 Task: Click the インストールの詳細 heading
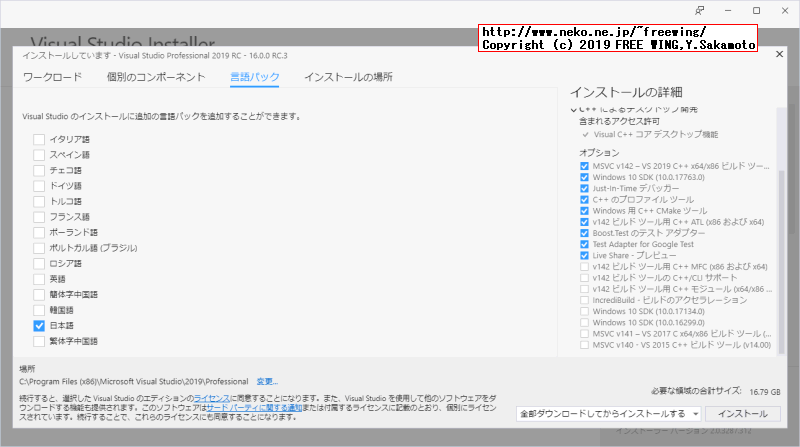pyautogui.click(x=626, y=92)
